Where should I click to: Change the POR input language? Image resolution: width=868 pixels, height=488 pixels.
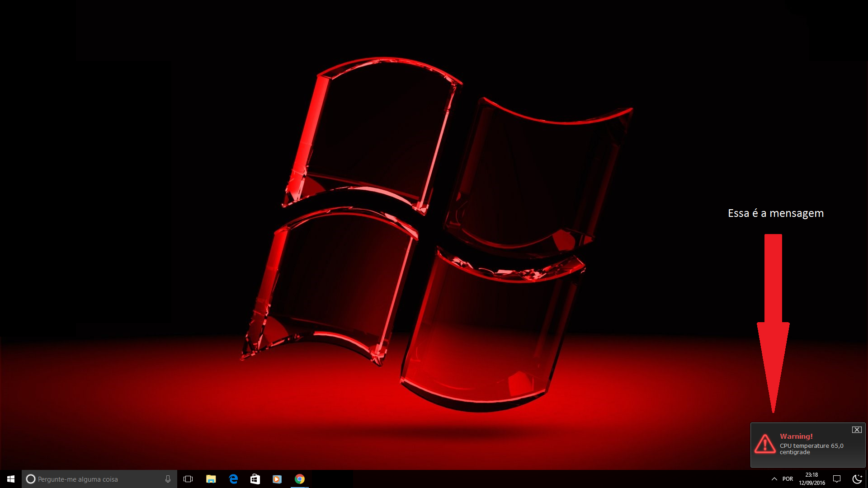(x=788, y=479)
